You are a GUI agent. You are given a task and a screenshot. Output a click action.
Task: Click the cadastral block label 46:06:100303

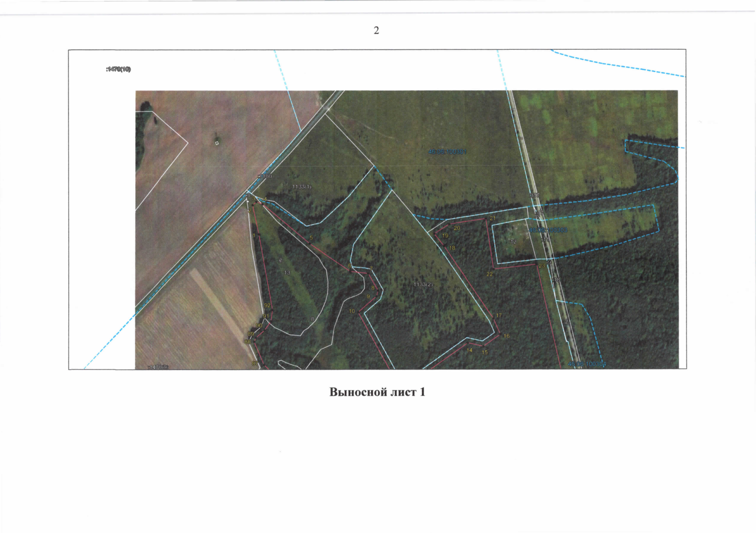point(548,230)
